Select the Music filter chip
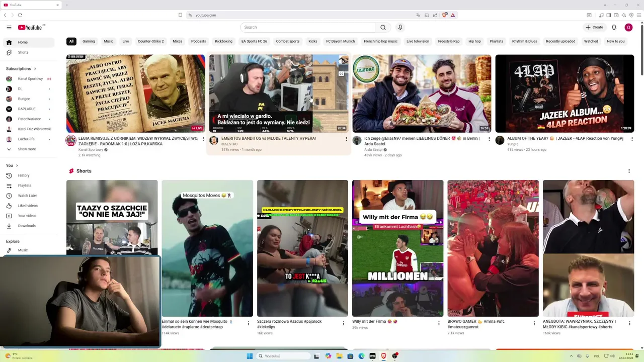Image resolution: width=644 pixels, height=362 pixels. point(109,41)
